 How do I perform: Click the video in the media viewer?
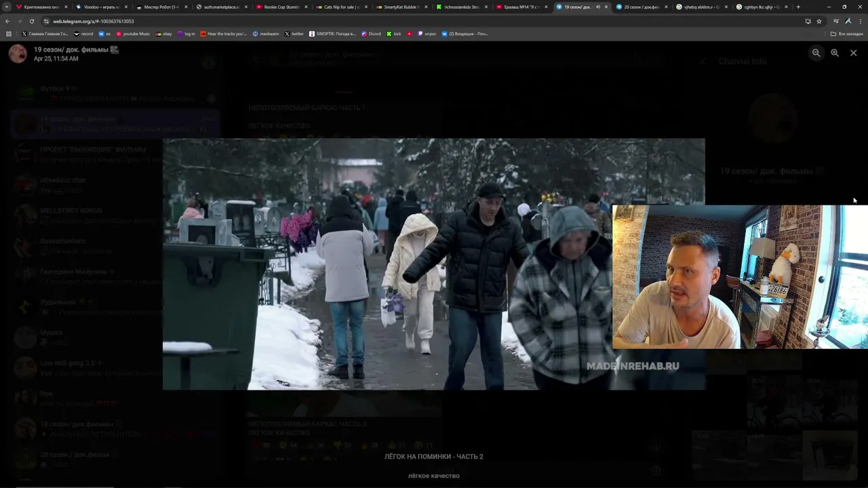coord(434,264)
